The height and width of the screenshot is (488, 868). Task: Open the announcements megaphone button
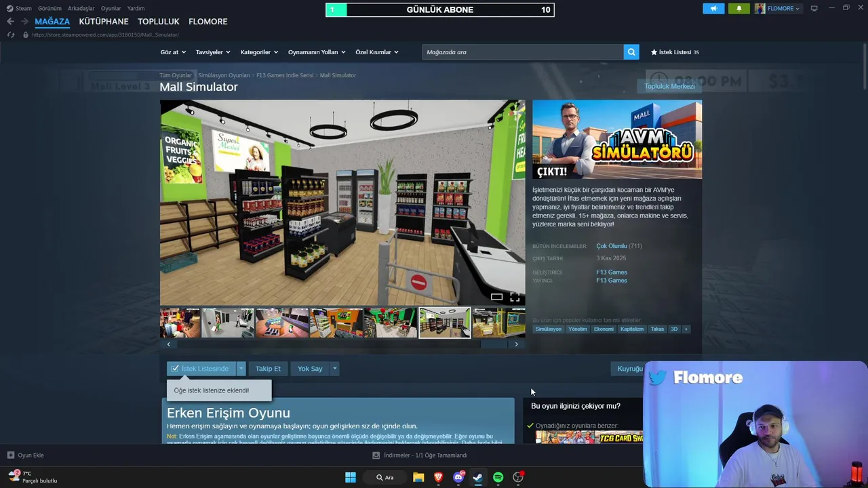point(713,8)
